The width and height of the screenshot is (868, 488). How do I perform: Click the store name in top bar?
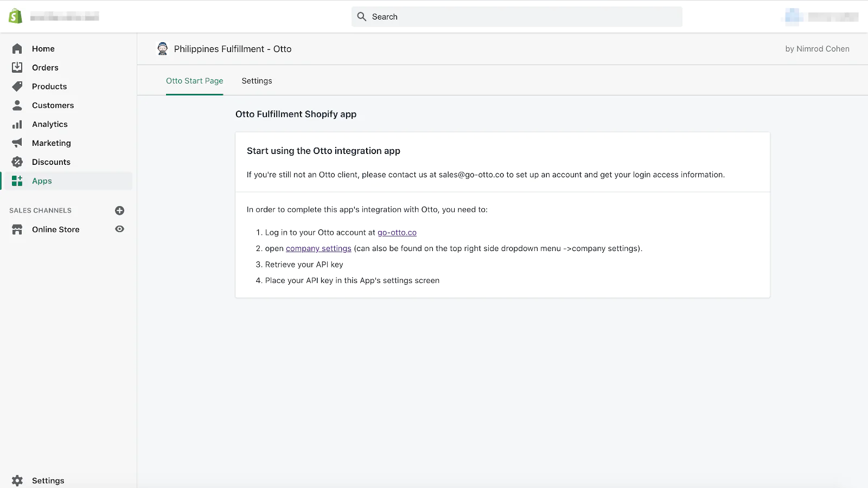pos(65,17)
